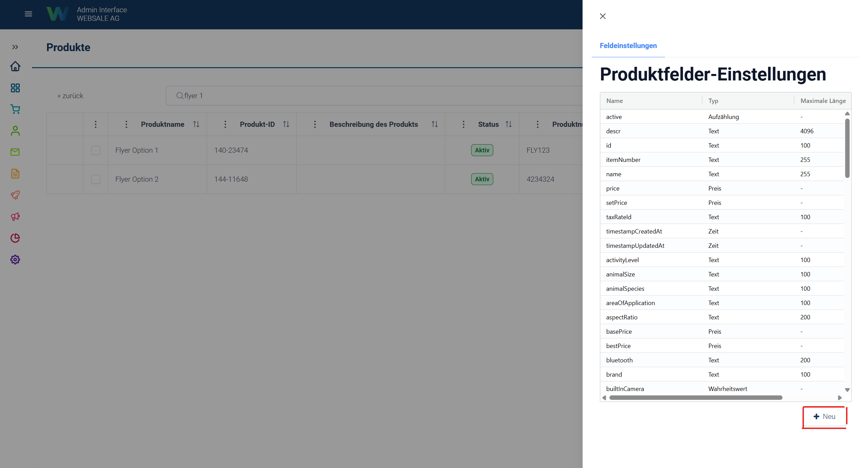Click the Maximale Länge column header

823,101
